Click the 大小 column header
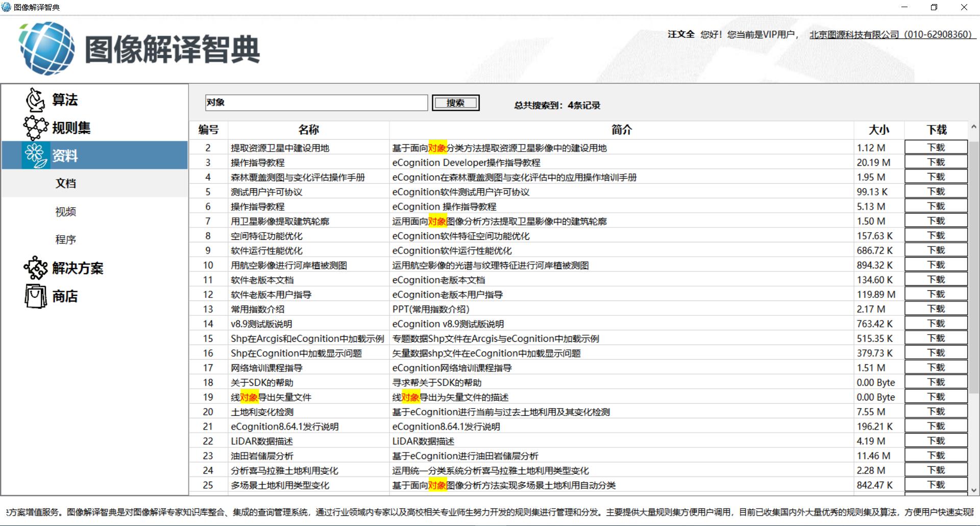Viewport: 980px width, 526px height. click(x=879, y=130)
